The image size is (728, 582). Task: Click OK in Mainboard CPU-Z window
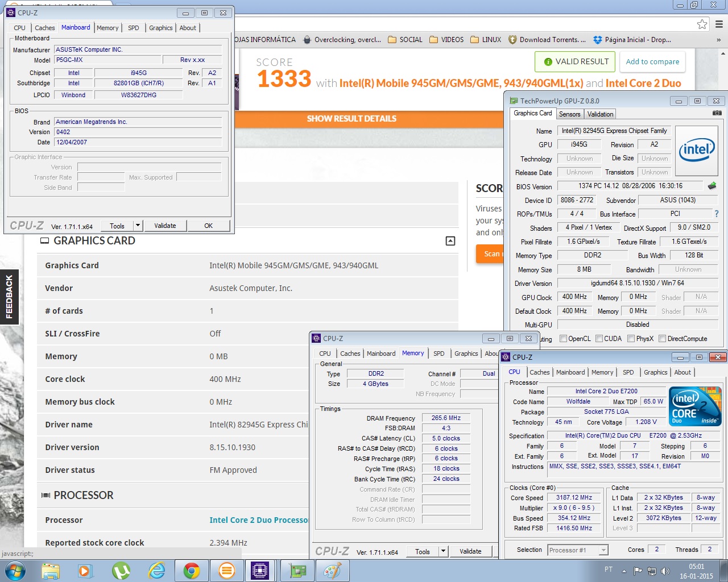pos(208,226)
